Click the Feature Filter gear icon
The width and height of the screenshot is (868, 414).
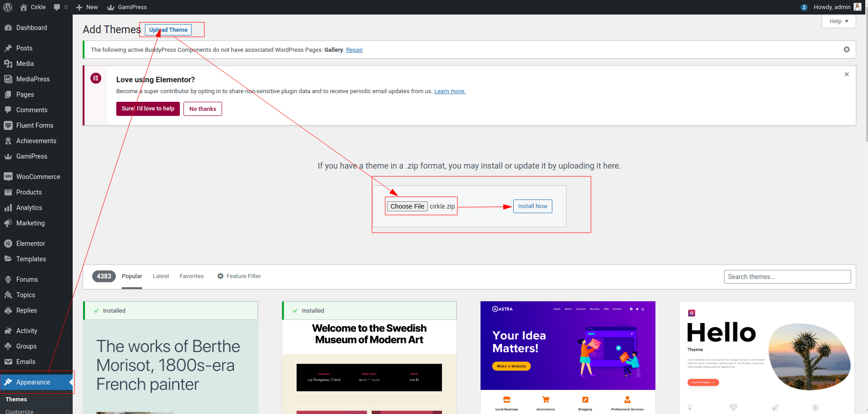[220, 276]
